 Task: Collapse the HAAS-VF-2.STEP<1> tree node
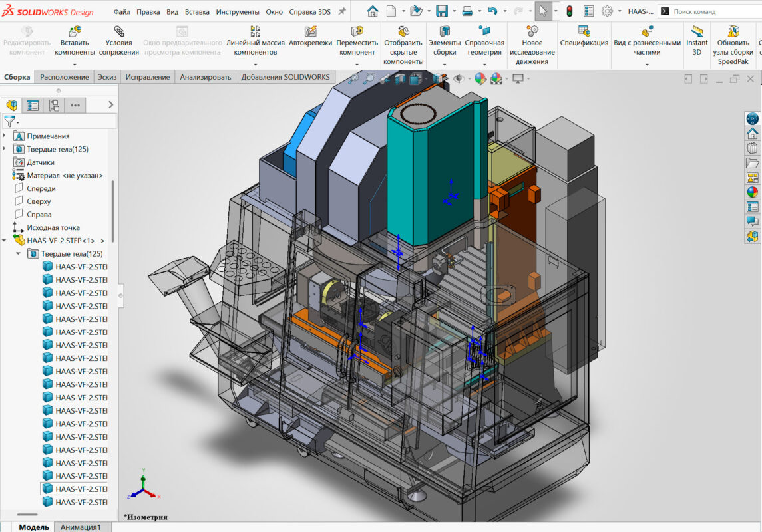pyautogui.click(x=5, y=241)
